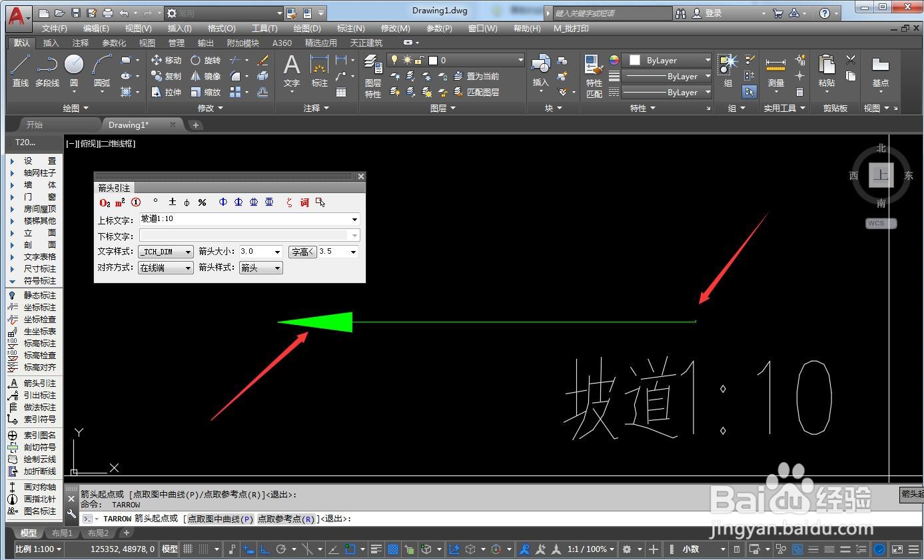Open the 箭头样式 dropdown
The image size is (924, 560).
pyautogui.click(x=260, y=268)
